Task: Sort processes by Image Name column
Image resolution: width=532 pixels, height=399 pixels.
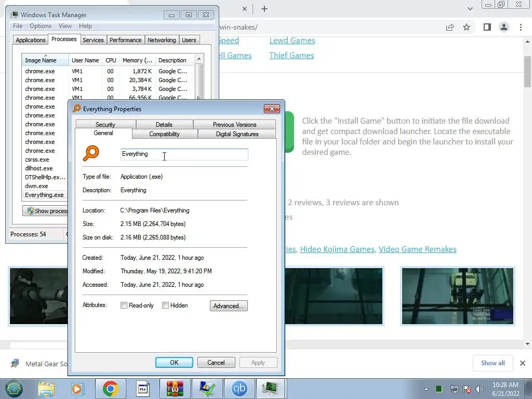Action: pos(45,60)
